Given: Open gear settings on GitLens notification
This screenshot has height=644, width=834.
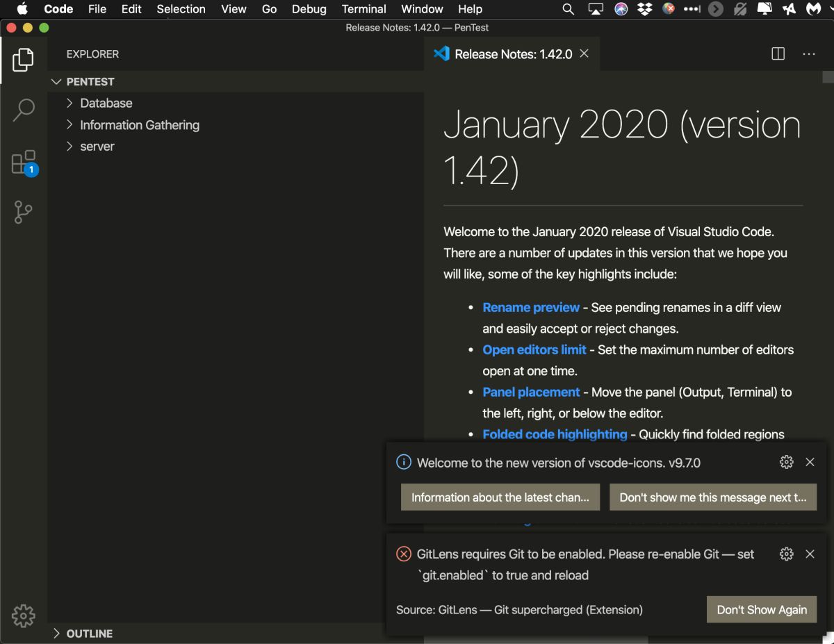Looking at the screenshot, I should coord(787,554).
